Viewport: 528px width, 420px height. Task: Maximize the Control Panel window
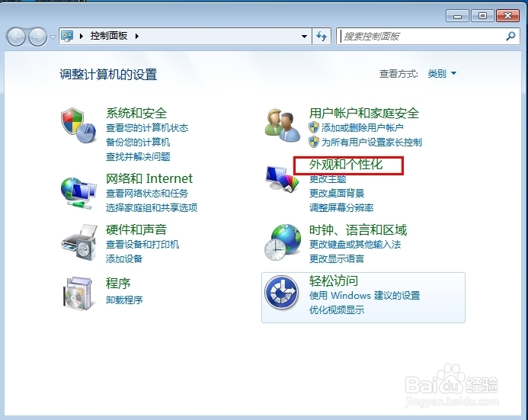(482, 16)
